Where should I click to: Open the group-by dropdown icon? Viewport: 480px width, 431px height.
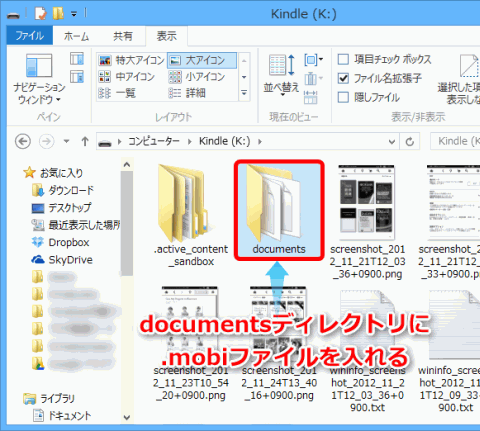pyautogui.click(x=313, y=60)
